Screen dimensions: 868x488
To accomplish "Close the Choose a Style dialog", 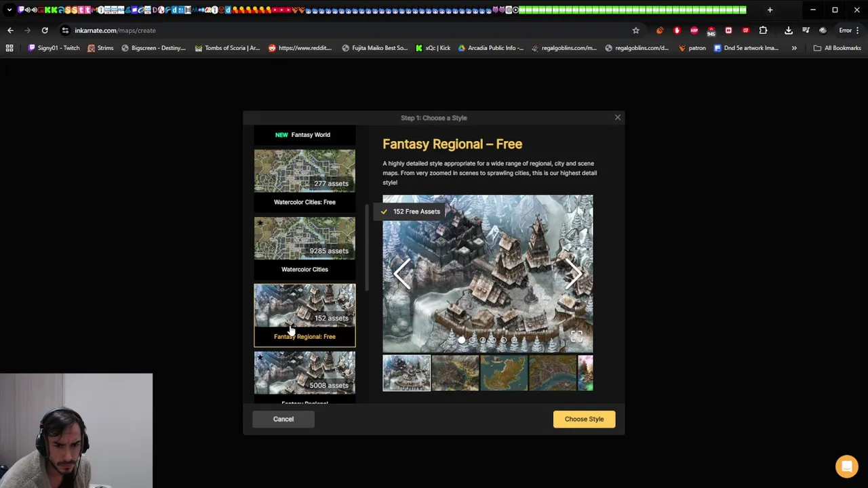I will point(617,117).
